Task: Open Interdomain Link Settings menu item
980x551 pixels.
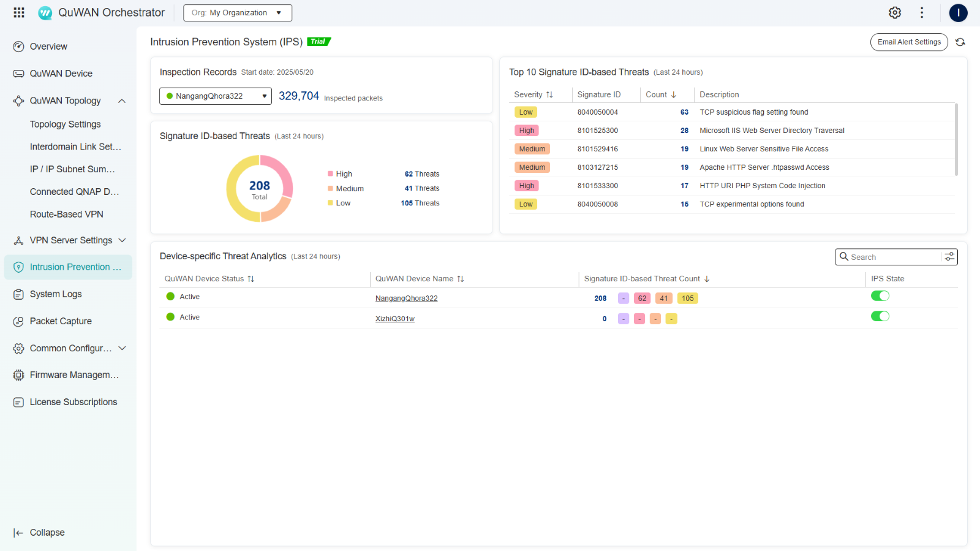Action: tap(76, 147)
